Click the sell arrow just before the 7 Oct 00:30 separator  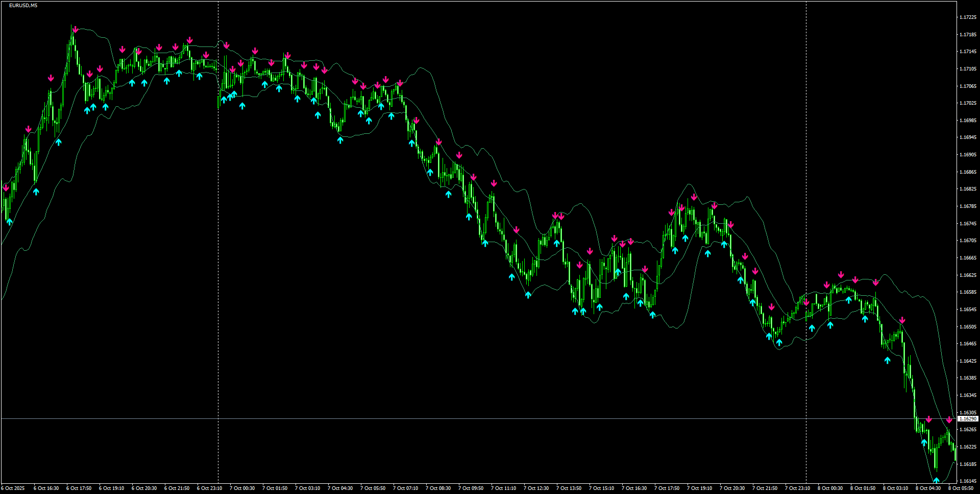pos(206,55)
